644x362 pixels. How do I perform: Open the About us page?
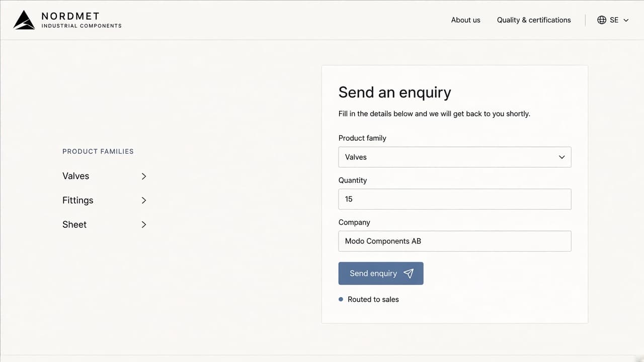tap(465, 20)
